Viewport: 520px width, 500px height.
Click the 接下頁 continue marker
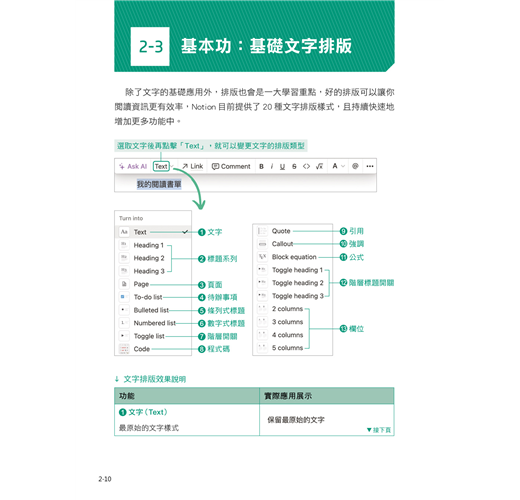(x=379, y=430)
